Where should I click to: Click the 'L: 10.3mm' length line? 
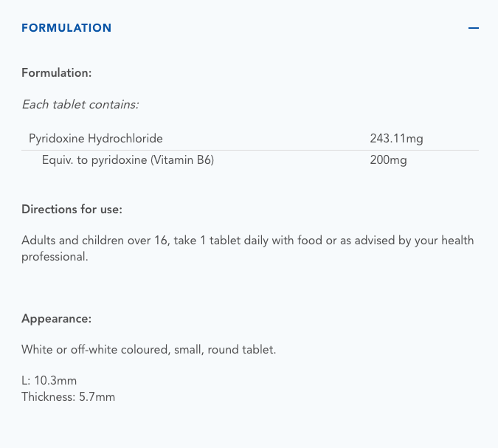[x=49, y=381]
